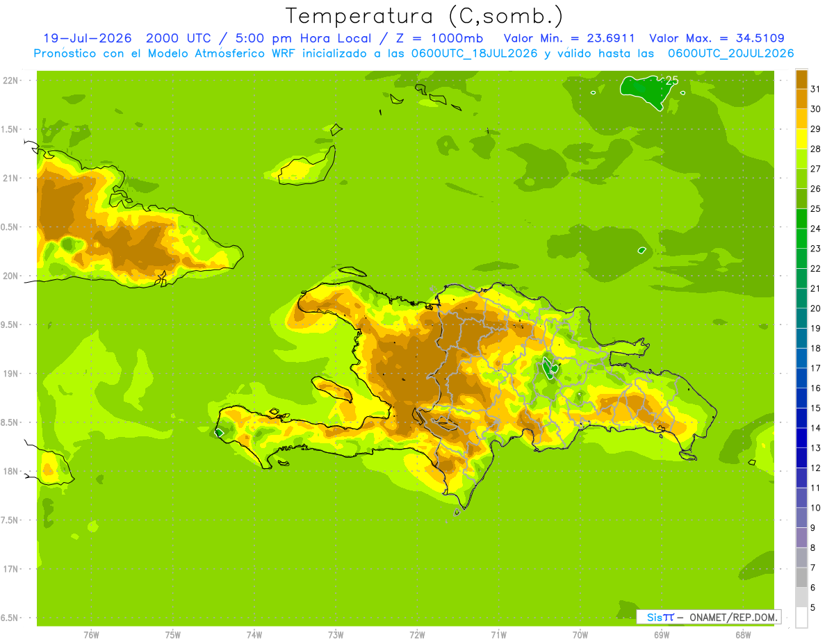Click legend value "12"
Image resolution: width=834 pixels, height=644 pixels.
816,468
